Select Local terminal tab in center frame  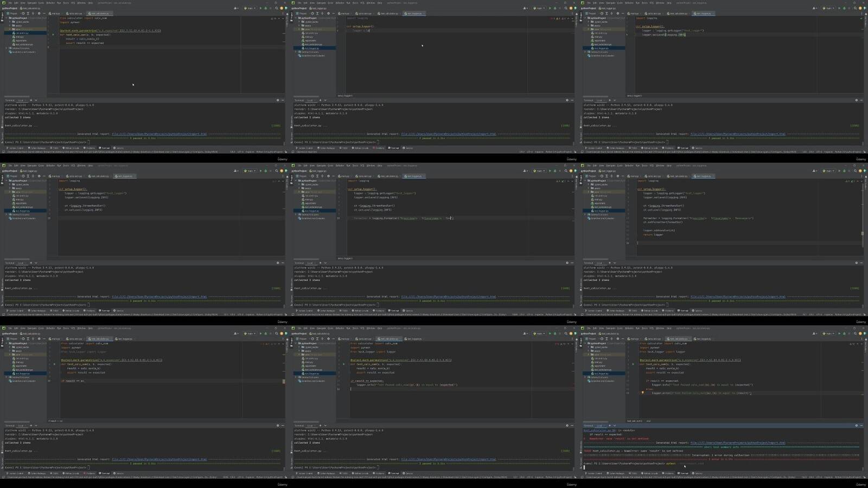coord(310,263)
